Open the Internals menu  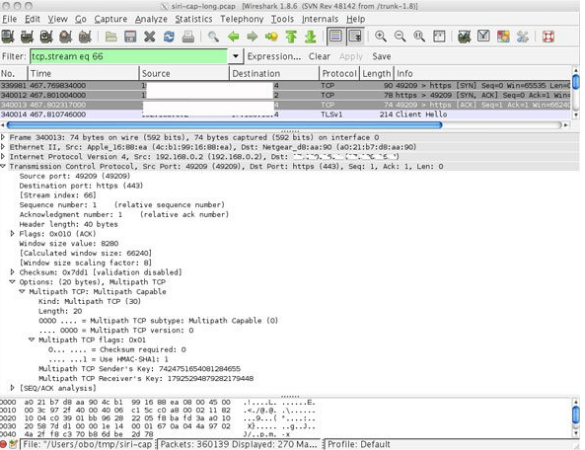(320, 19)
